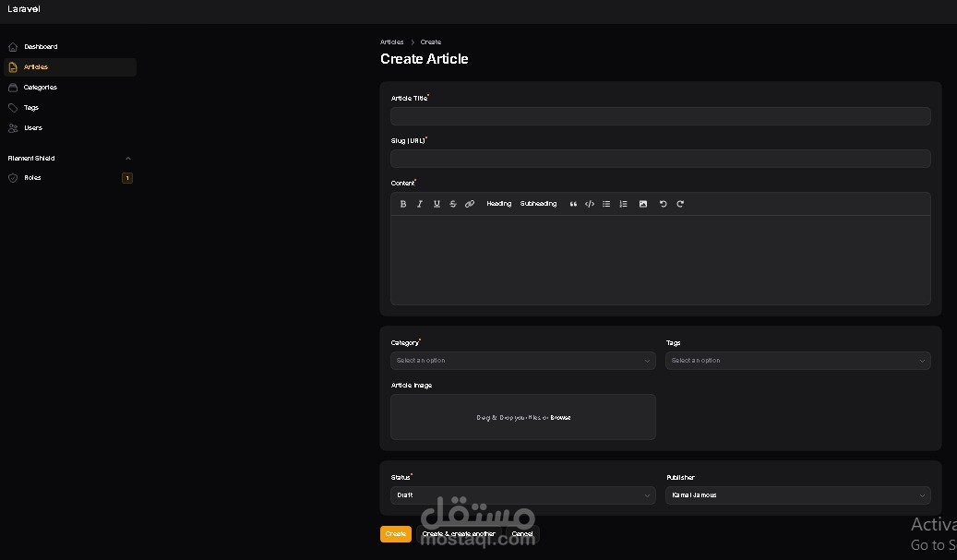The image size is (957, 560).
Task: Click inside the Content editor text area
Action: 661,260
